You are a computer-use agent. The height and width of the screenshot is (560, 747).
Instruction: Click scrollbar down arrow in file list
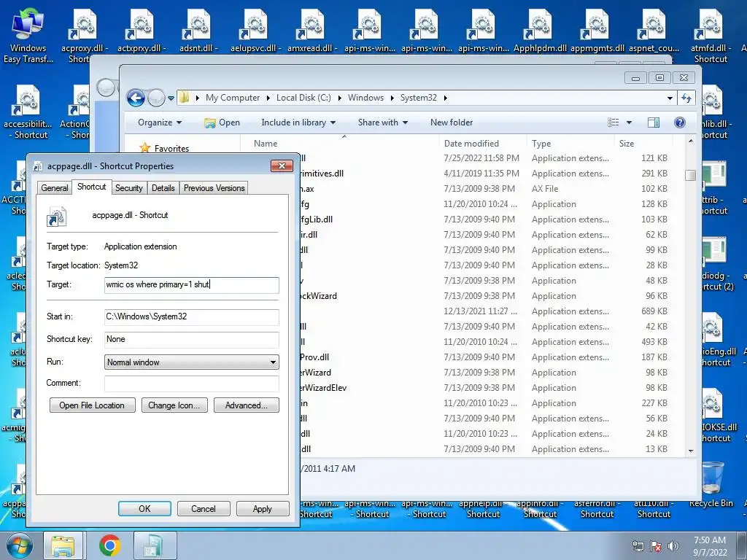click(x=691, y=451)
